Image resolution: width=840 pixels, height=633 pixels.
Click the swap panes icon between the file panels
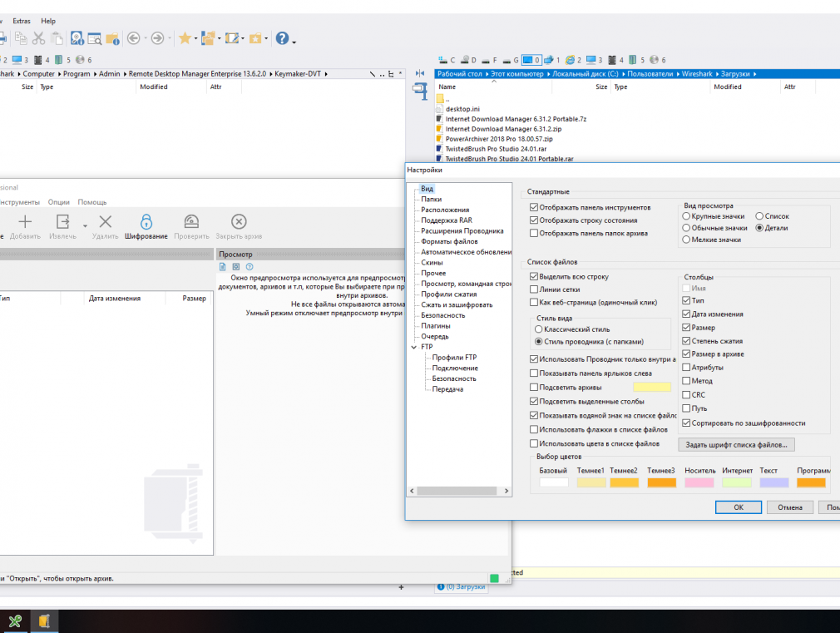(420, 73)
